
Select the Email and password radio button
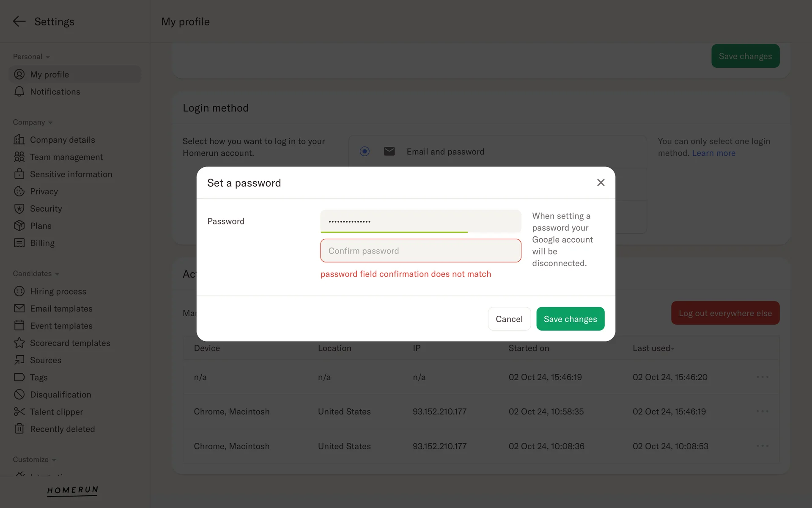[x=365, y=152]
